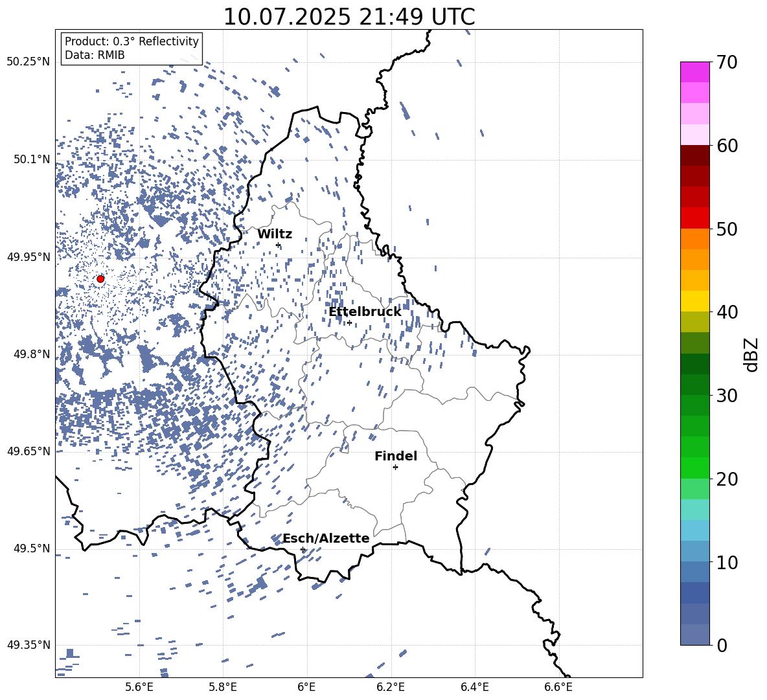Pick the slate-blue swatch at 0 dBZ
This screenshot has height=700, width=767.
pos(694,635)
